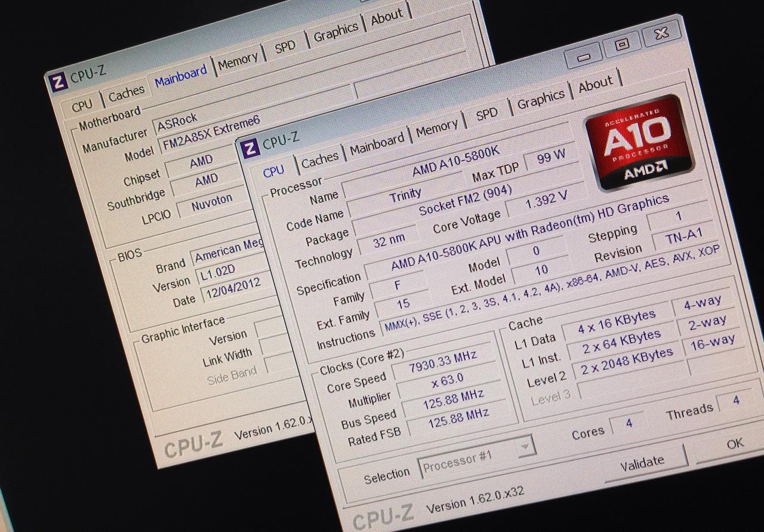
Task: Click the L1 Data value 4 x 16 KBytes
Action: tap(617, 321)
